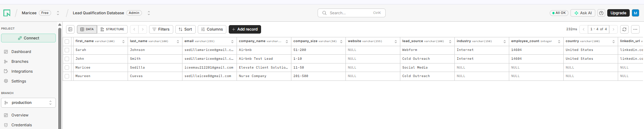Click the Credentials shield icon
644x129 pixels.
[x=6, y=125]
